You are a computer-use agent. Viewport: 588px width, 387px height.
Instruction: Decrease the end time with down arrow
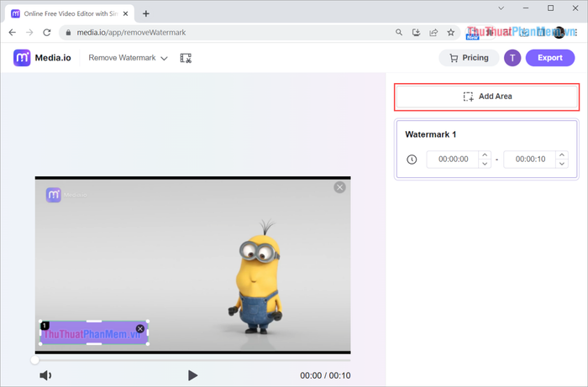pyautogui.click(x=562, y=164)
